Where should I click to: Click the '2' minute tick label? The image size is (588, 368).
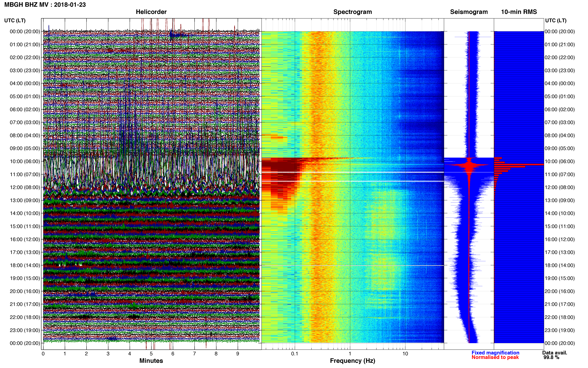click(86, 354)
